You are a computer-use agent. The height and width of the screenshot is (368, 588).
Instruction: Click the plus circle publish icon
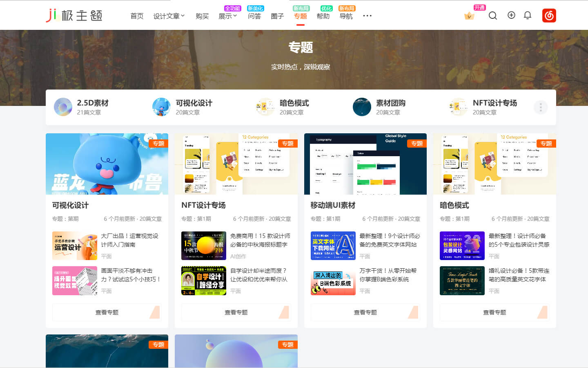511,15
